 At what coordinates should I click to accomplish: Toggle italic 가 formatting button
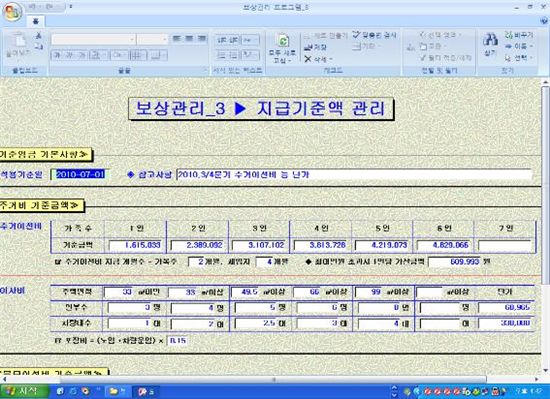(69, 55)
